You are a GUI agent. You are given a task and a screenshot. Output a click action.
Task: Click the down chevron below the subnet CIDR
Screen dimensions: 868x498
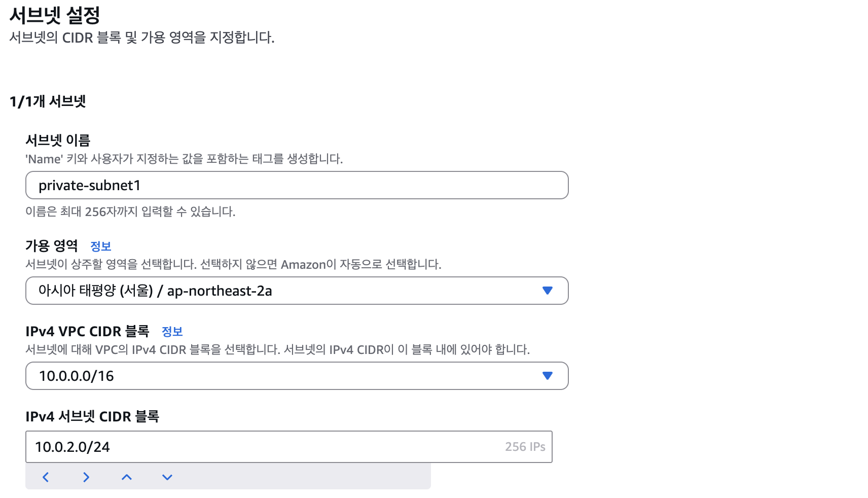point(167,477)
